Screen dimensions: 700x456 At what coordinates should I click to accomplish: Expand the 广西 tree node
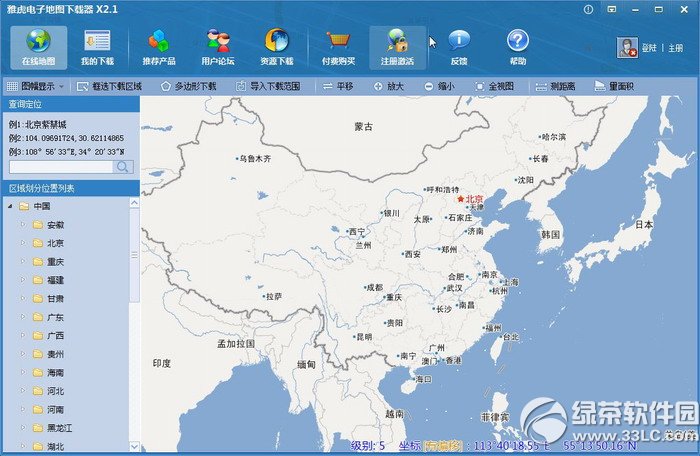pyautogui.click(x=23, y=335)
